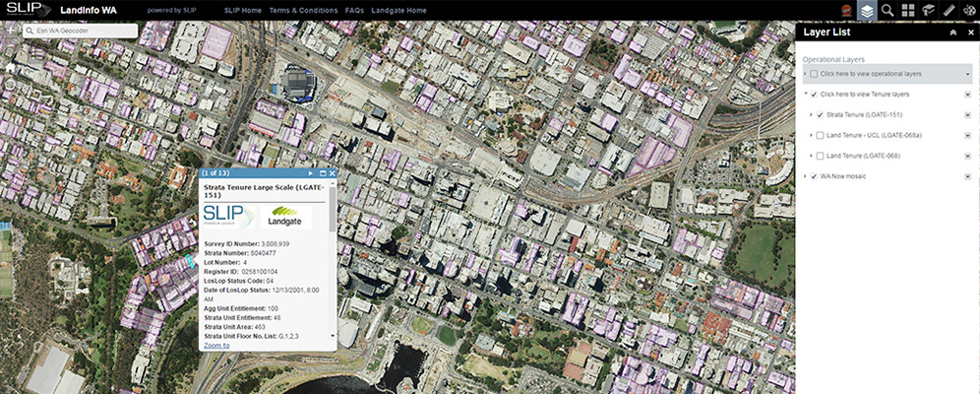Click the SLIP logo image in popup

228,217
